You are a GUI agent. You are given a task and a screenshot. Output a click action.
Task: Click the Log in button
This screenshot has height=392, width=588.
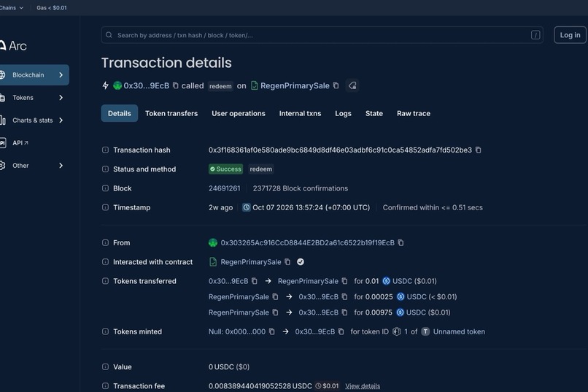point(570,35)
